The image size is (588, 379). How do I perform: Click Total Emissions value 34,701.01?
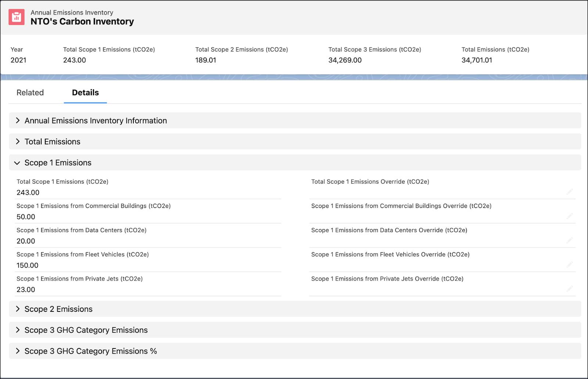477,60
